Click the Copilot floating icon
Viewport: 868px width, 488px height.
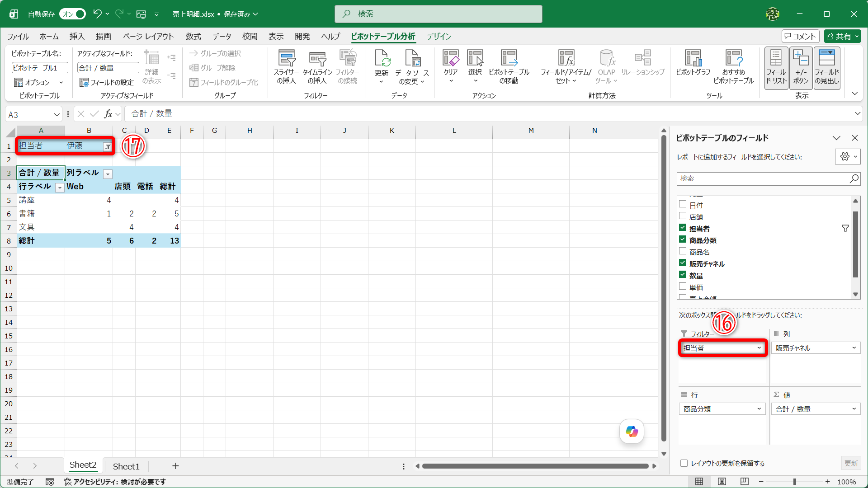pyautogui.click(x=632, y=432)
